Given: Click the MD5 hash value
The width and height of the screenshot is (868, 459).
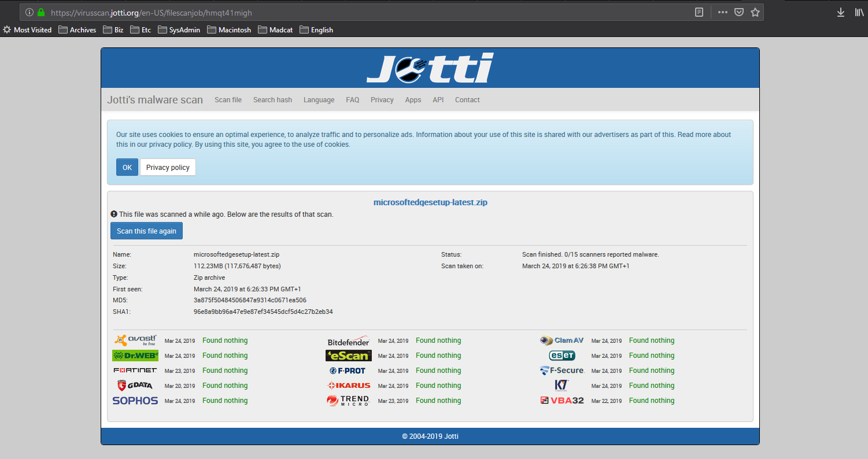Looking at the screenshot, I should coord(250,300).
